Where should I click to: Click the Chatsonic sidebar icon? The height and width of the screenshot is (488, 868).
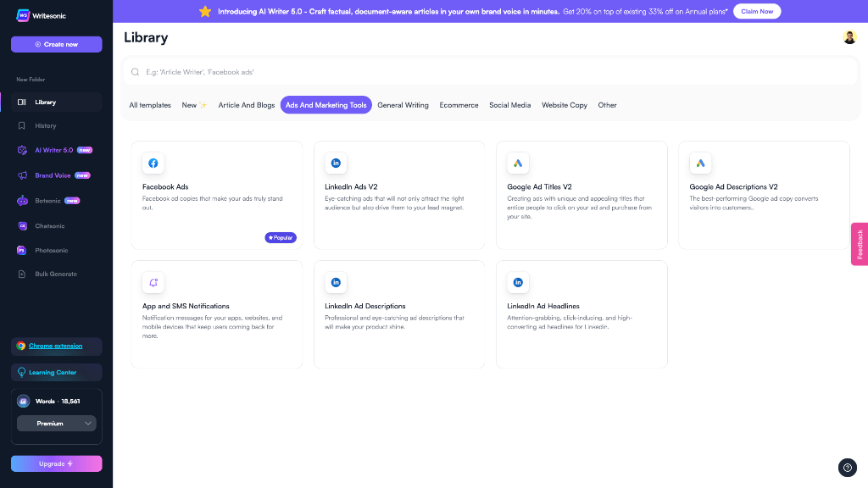[22, 225]
